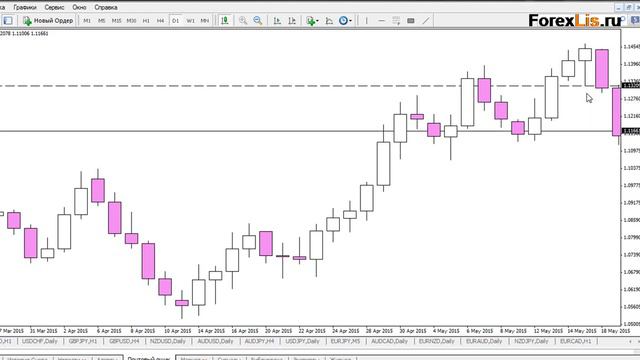Expand the Templates dropdown arrow

point(351,21)
